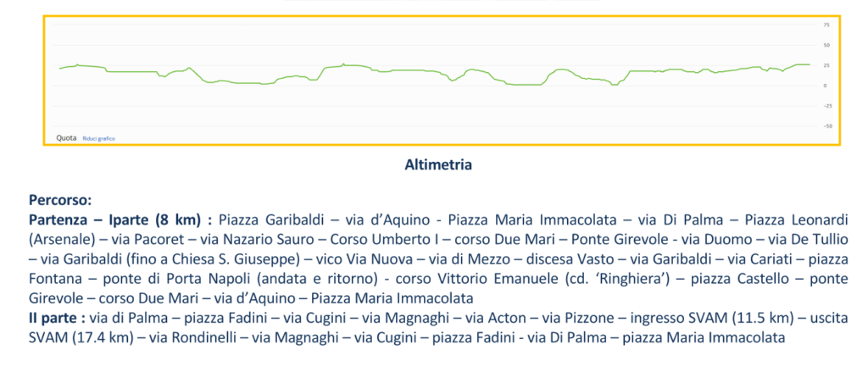Click the green elevation line's starting point
The height and width of the screenshot is (389, 868).
pos(59,69)
